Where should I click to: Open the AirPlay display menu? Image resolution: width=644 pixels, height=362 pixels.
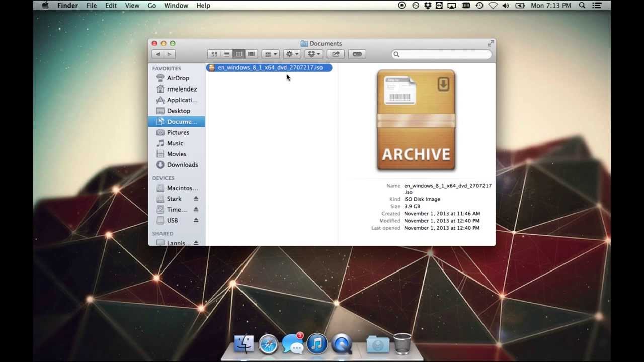(452, 6)
